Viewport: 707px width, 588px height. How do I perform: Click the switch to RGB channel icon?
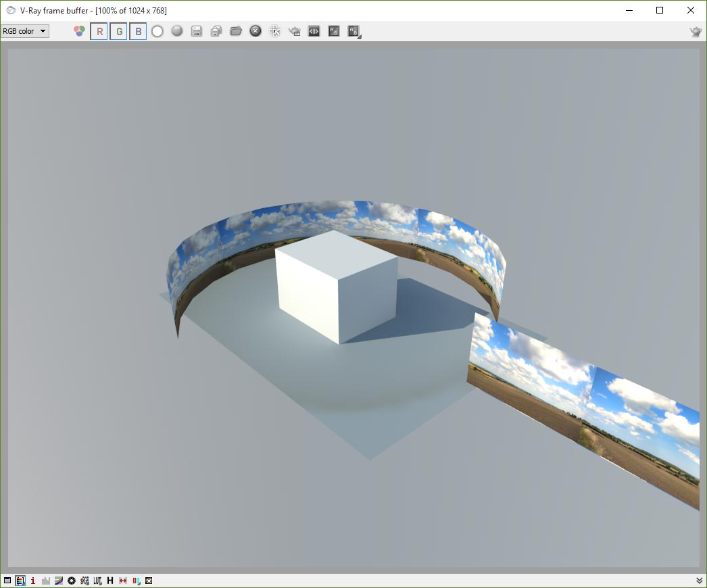pos(80,31)
